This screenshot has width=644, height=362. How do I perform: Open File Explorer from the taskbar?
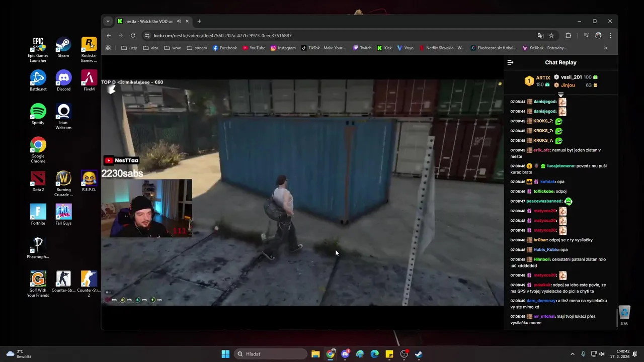(315, 354)
